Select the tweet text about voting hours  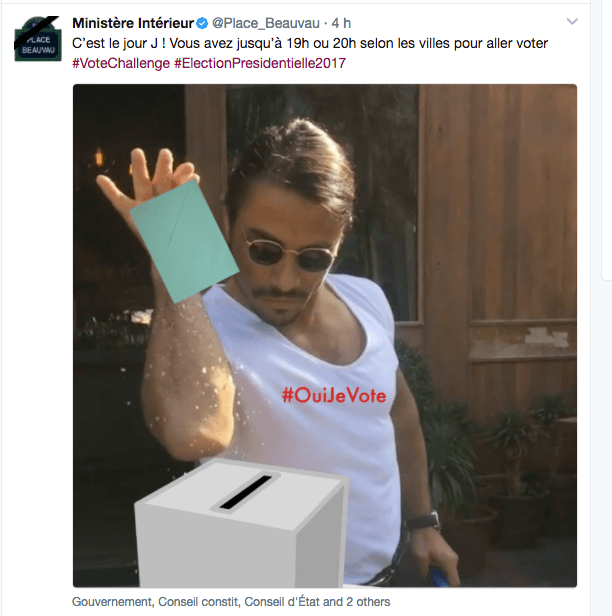[x=310, y=43]
